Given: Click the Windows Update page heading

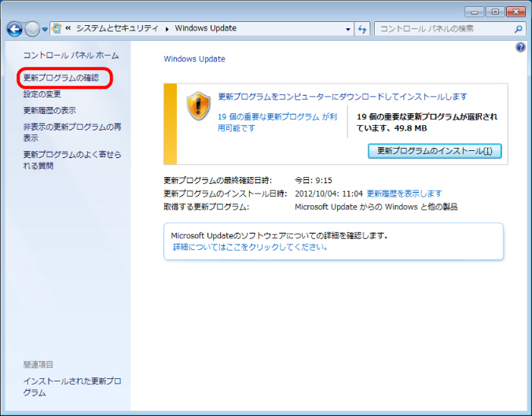Looking at the screenshot, I should pyautogui.click(x=194, y=59).
